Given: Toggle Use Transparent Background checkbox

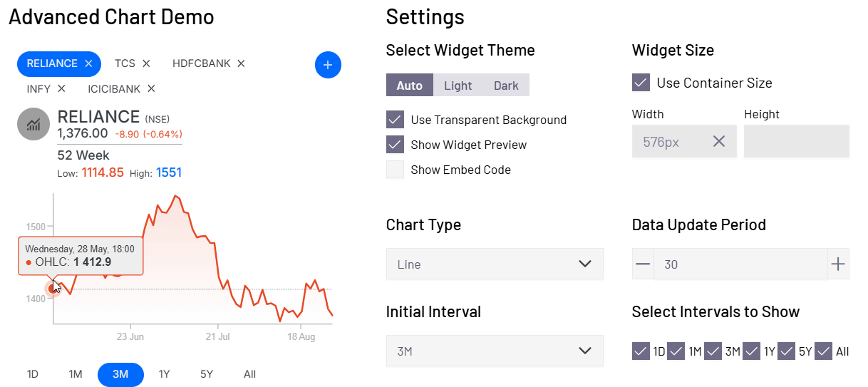Looking at the screenshot, I should [395, 120].
